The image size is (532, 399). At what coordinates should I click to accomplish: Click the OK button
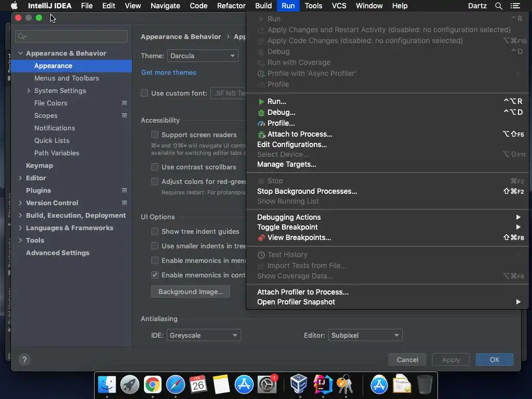point(495,360)
